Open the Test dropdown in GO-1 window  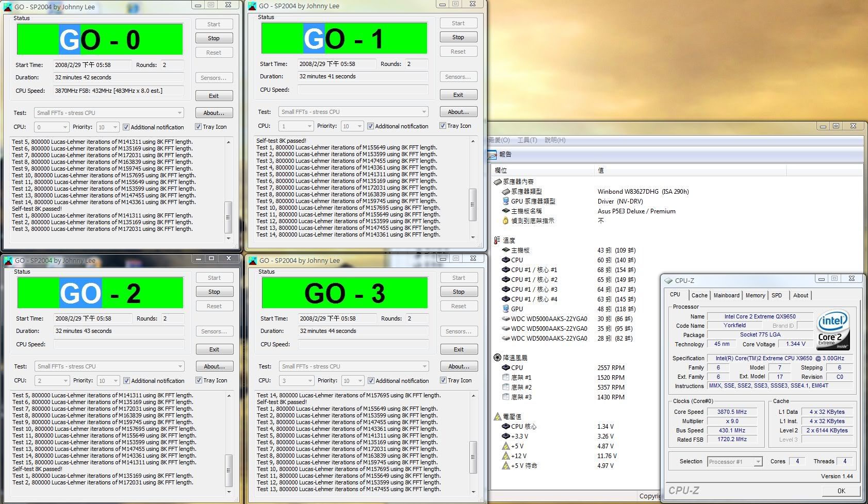[353, 112]
